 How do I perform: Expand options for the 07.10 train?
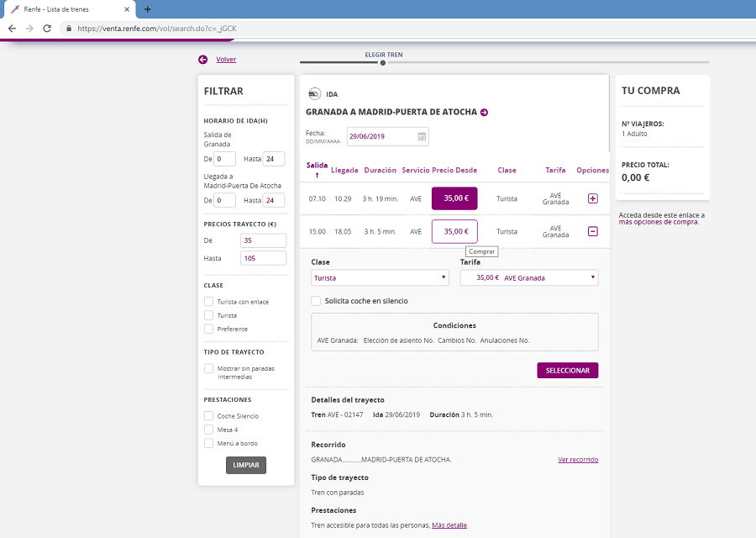(592, 198)
